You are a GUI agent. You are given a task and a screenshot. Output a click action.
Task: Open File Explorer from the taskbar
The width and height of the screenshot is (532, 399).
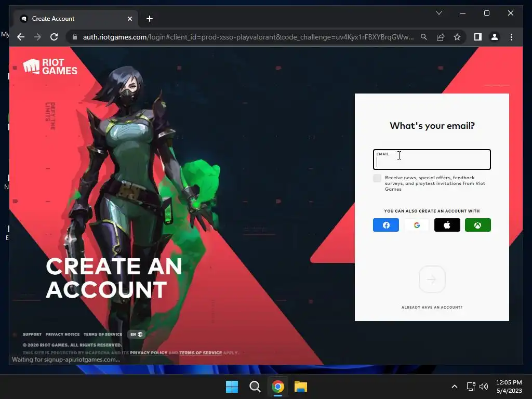pyautogui.click(x=301, y=387)
